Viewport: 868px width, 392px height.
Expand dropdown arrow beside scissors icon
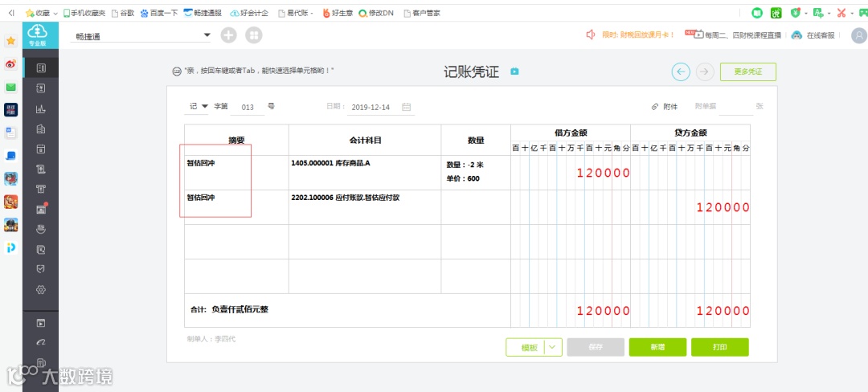click(x=852, y=14)
